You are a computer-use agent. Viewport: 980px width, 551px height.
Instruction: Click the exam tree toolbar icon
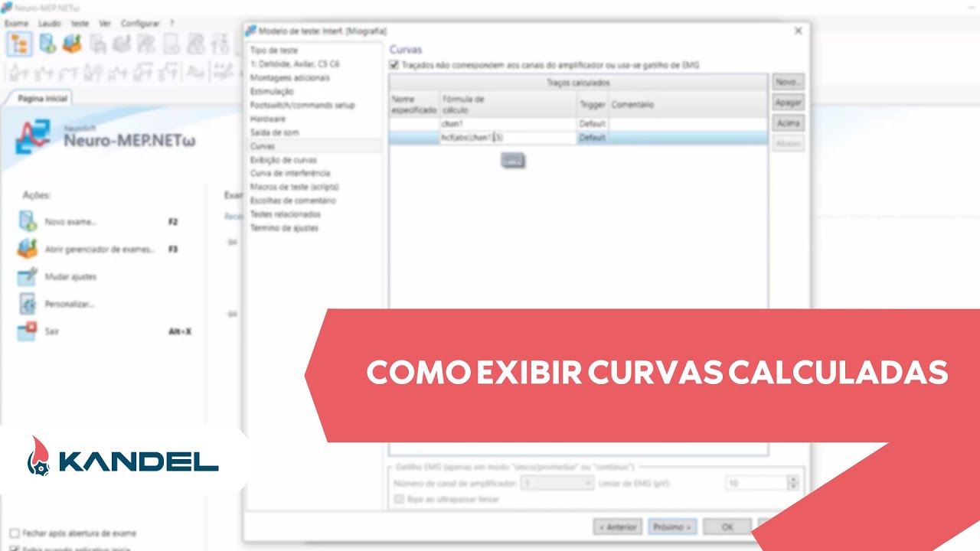pos(18,44)
